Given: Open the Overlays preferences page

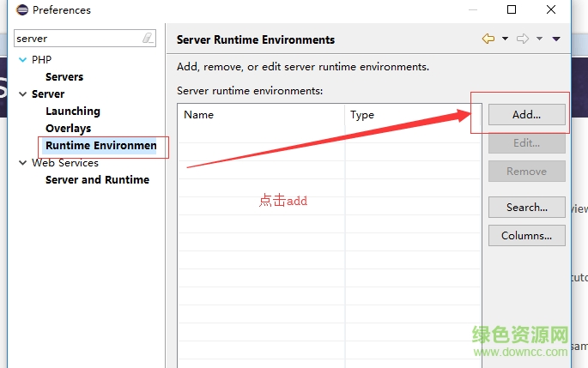Looking at the screenshot, I should (69, 129).
